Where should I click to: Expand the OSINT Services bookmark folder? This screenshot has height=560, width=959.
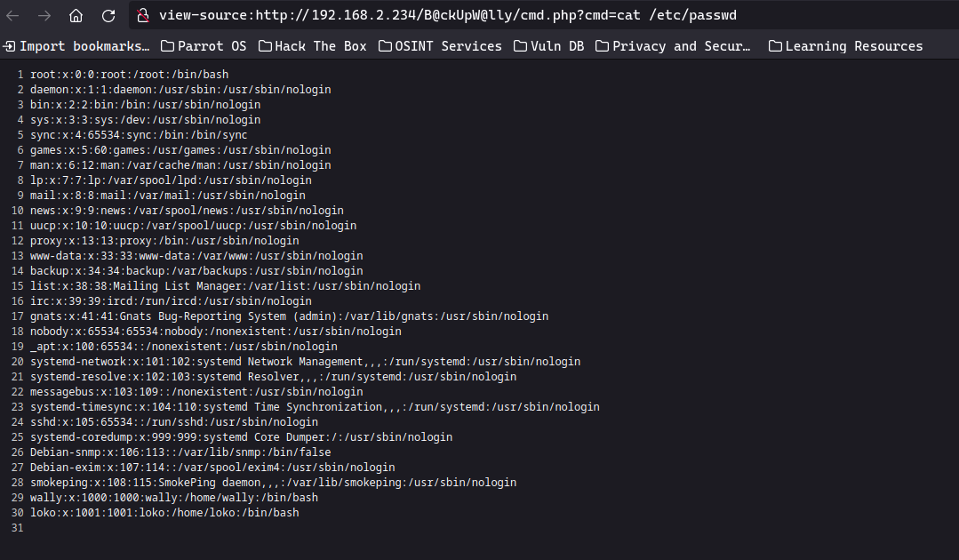440,46
